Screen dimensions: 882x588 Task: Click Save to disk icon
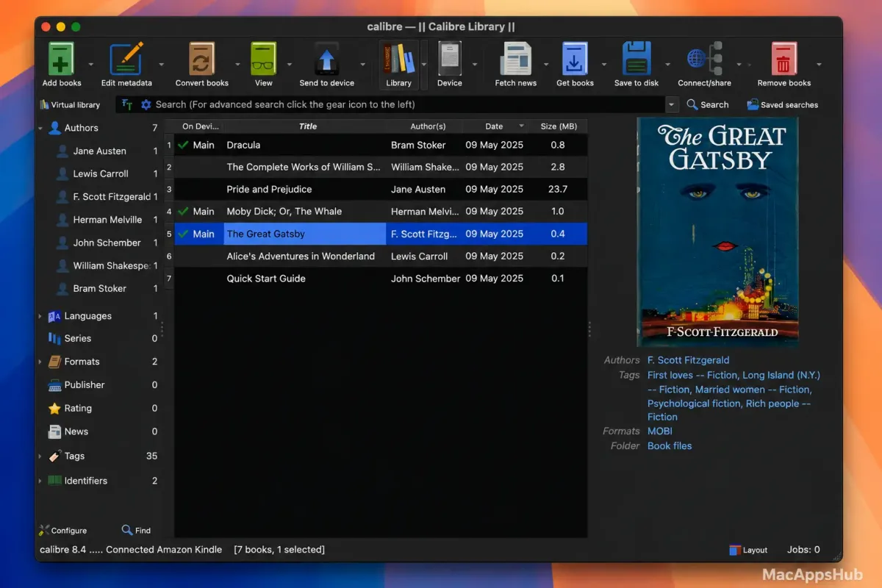click(637, 59)
